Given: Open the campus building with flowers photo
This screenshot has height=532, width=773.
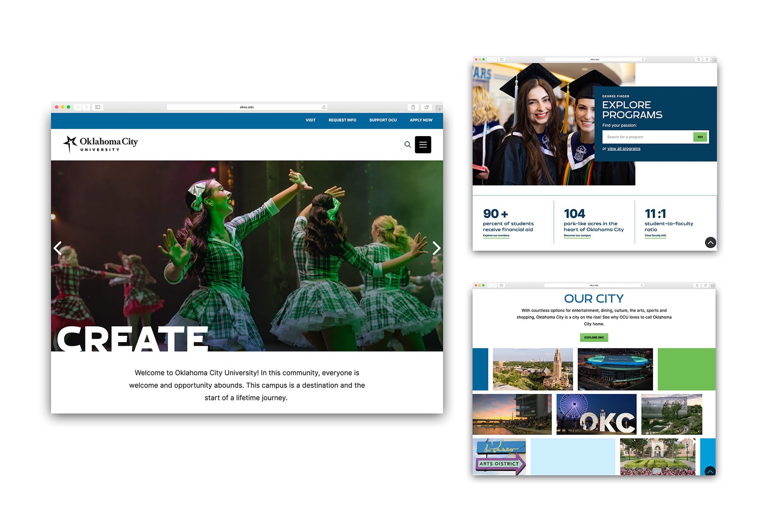Looking at the screenshot, I should [x=657, y=457].
